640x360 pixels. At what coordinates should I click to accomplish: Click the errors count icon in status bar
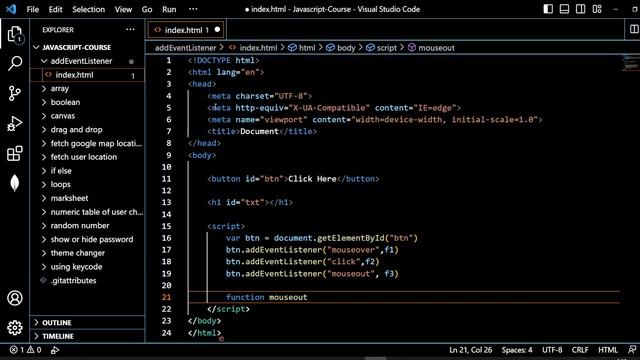(17, 350)
